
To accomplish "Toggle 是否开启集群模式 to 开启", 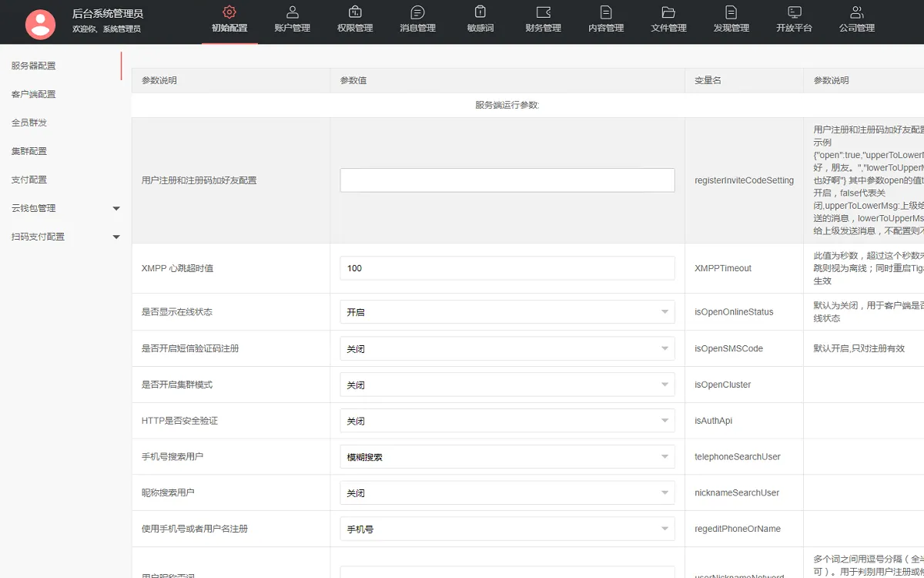I will [506, 384].
